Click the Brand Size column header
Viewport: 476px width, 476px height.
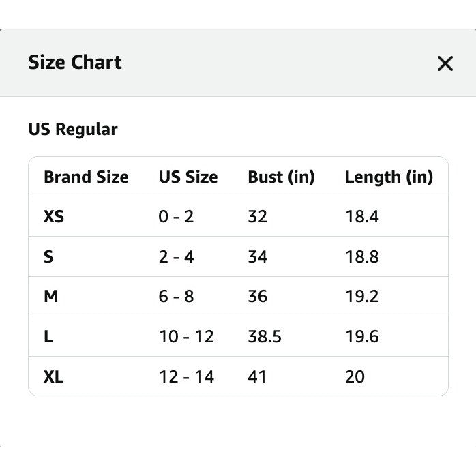[86, 177]
